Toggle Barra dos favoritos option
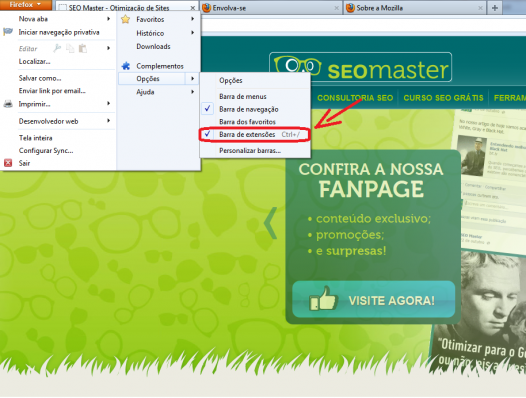The width and height of the screenshot is (526, 398). click(x=247, y=121)
